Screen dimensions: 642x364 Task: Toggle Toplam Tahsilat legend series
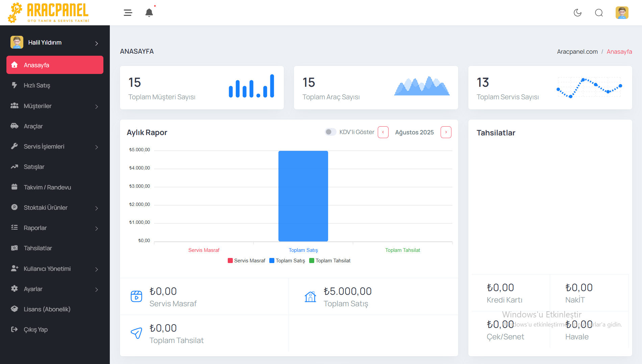pyautogui.click(x=330, y=261)
